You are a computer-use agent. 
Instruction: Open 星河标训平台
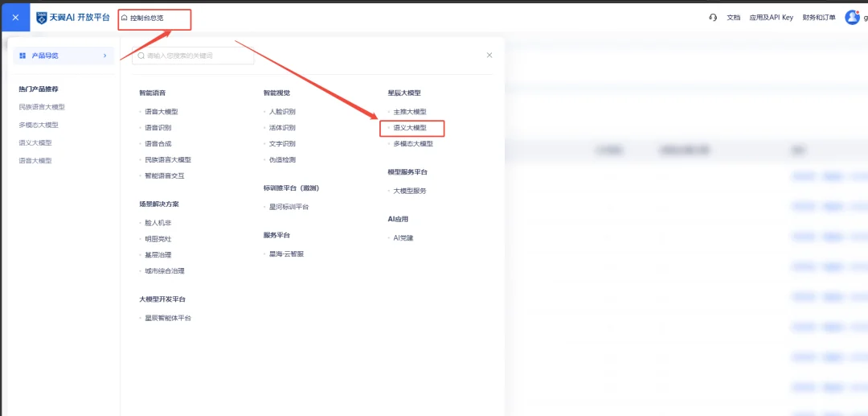pyautogui.click(x=289, y=207)
